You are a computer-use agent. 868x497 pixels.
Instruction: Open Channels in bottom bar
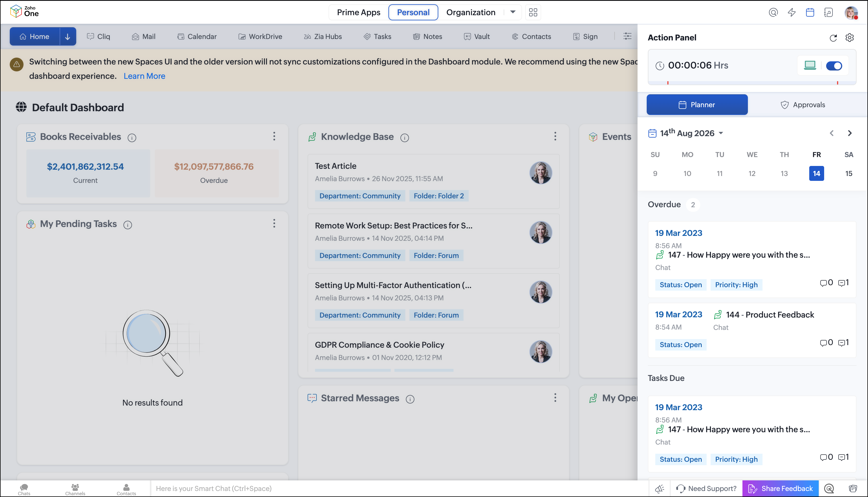click(x=75, y=489)
